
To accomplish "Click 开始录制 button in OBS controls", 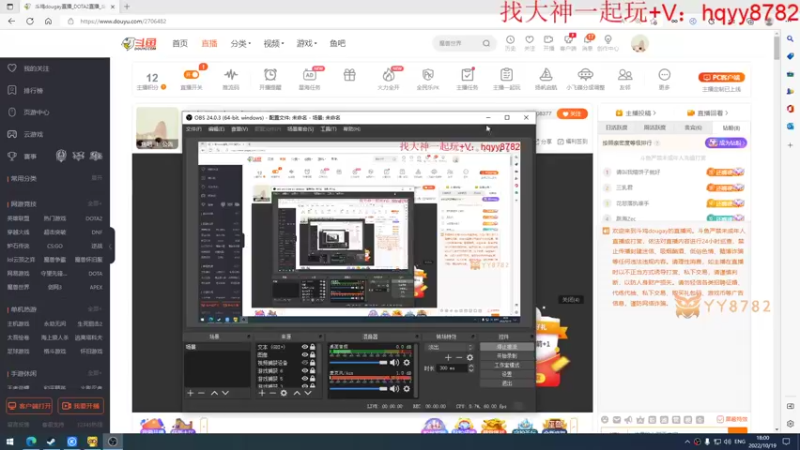I will tap(506, 356).
